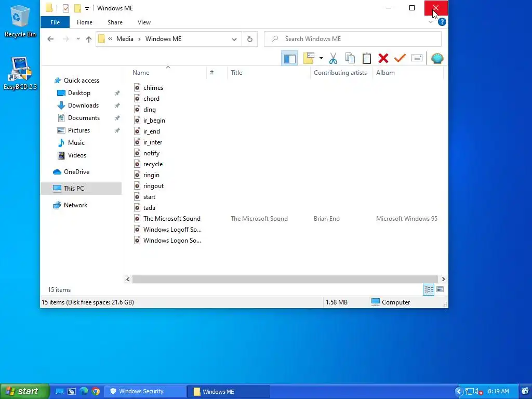
Task: Go up one folder level arrow
Action: coord(89,39)
